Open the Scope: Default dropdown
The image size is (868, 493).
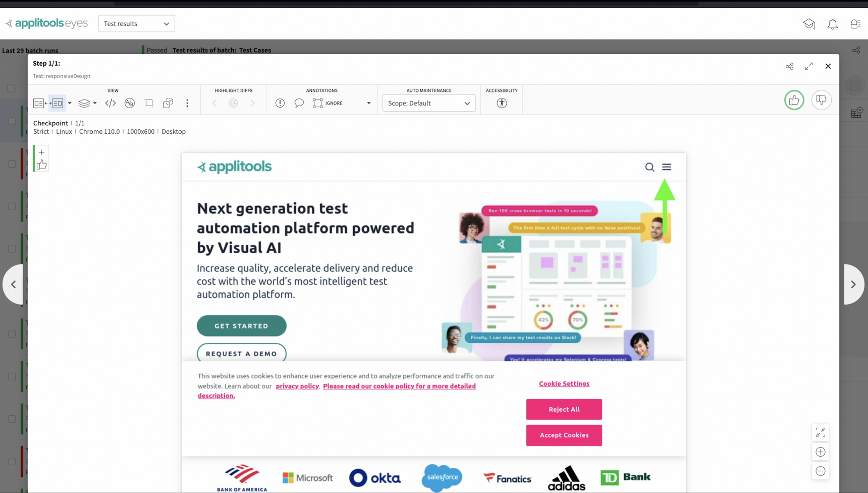(429, 103)
